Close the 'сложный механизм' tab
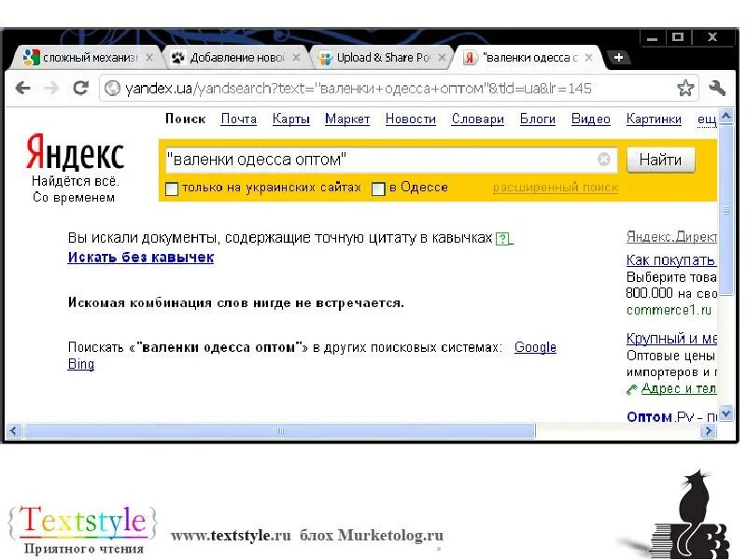 (x=149, y=58)
